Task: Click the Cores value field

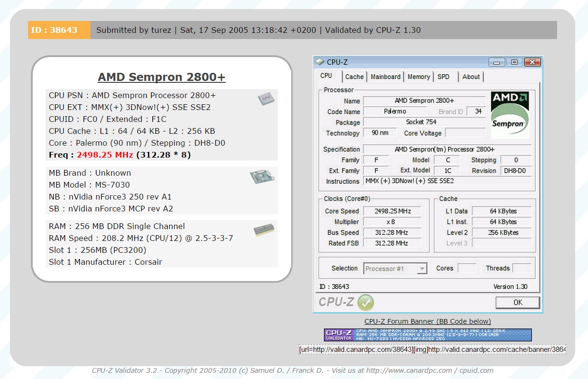Action: coord(467,268)
